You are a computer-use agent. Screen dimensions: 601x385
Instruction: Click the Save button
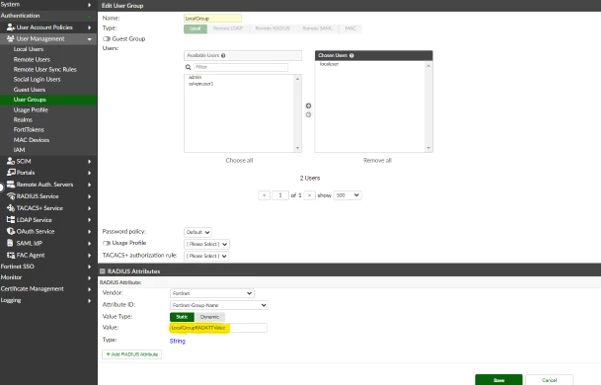pyautogui.click(x=499, y=380)
